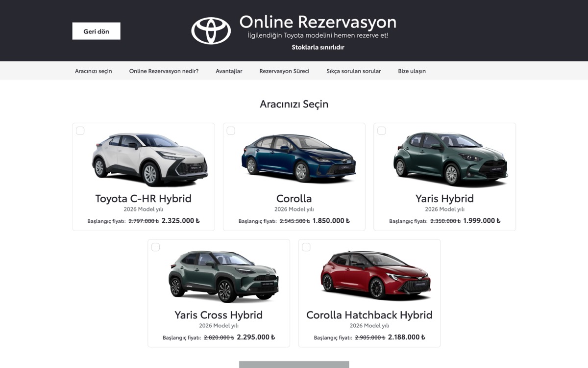588x368 pixels.
Task: Click the Aracınızı Seçin section heading
Action: [x=294, y=104]
